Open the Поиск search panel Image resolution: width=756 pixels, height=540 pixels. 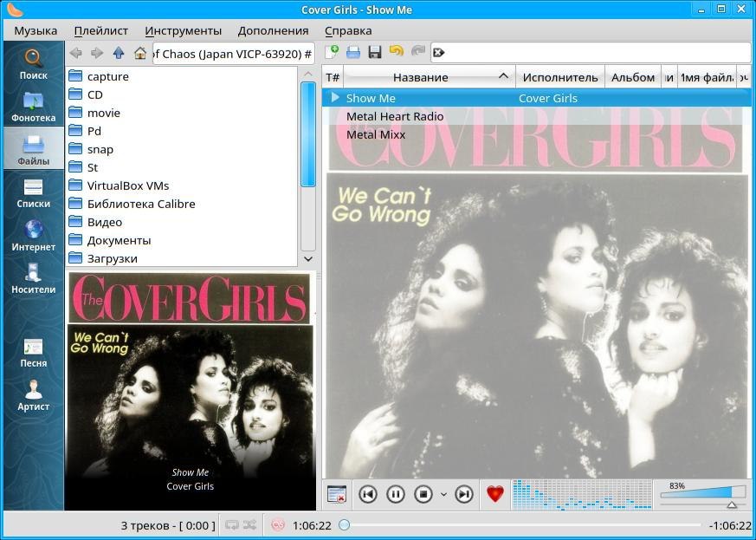click(33, 64)
